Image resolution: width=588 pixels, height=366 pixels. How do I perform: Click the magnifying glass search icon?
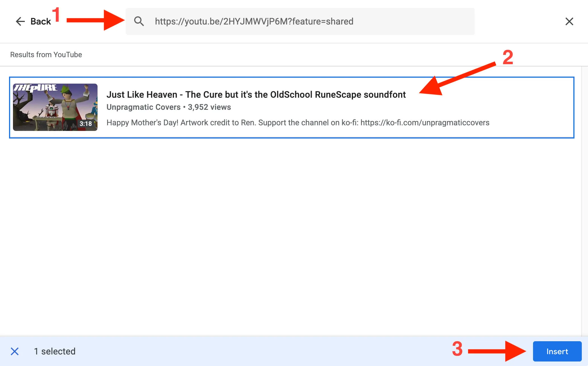coord(139,21)
